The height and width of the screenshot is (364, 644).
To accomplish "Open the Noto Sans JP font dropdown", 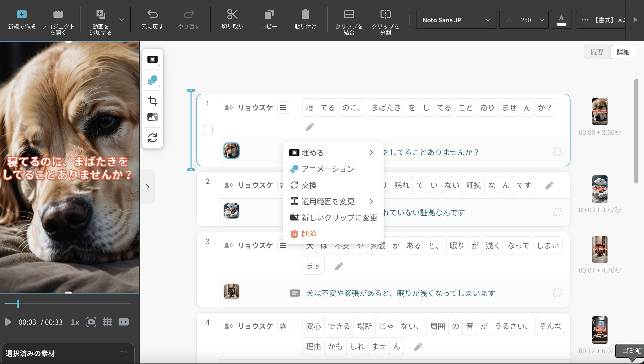I will (x=456, y=20).
